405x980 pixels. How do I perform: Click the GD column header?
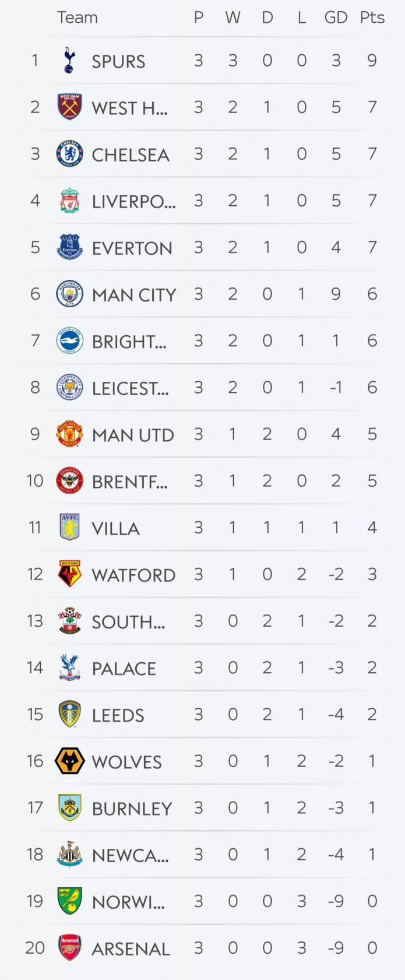336,17
